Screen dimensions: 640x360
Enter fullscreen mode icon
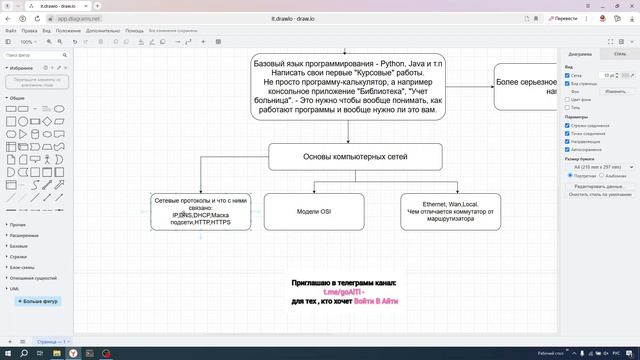pyautogui.click(x=611, y=42)
